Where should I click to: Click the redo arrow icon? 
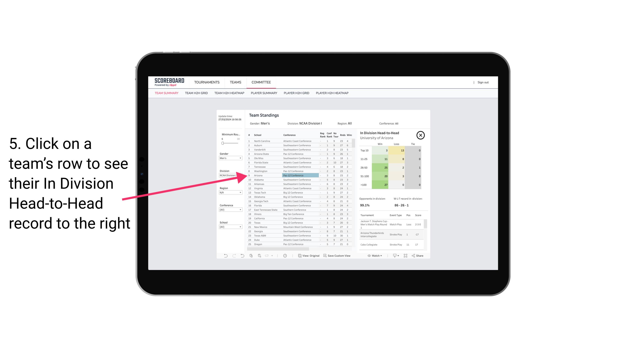[x=234, y=256]
